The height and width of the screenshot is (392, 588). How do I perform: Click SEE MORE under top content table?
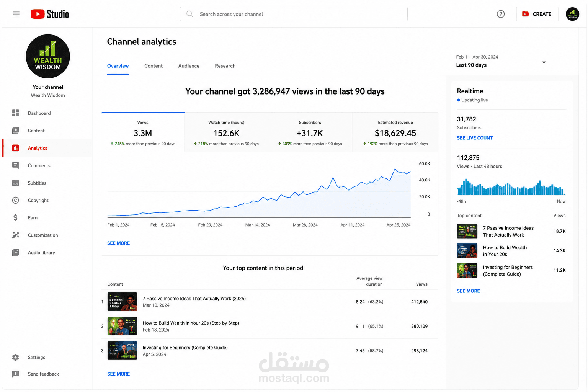[118, 374]
